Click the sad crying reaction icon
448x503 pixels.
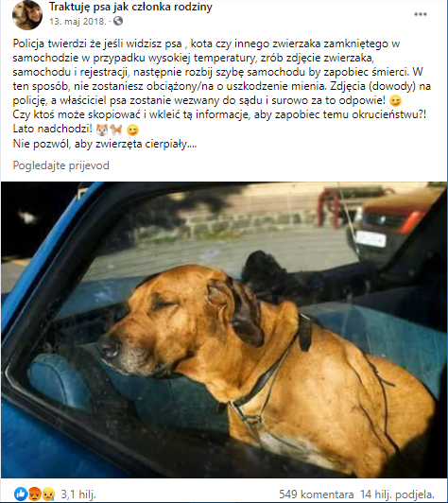click(48, 494)
